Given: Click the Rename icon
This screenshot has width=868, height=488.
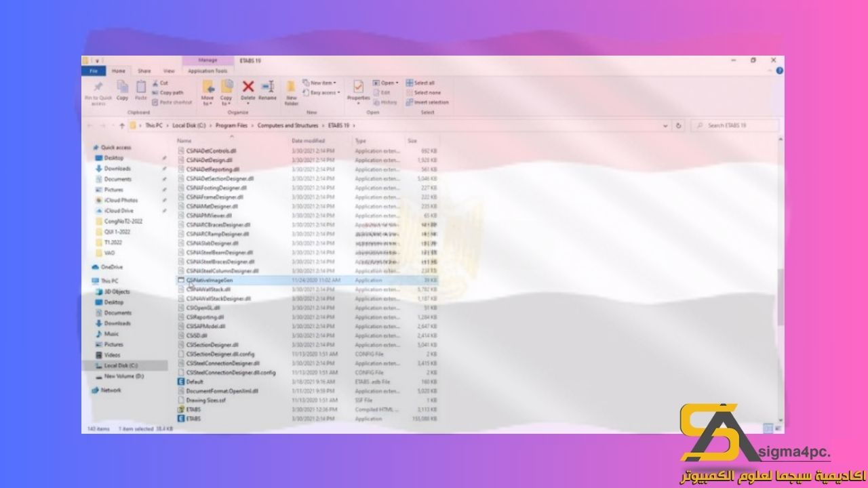Looking at the screenshot, I should tap(268, 87).
